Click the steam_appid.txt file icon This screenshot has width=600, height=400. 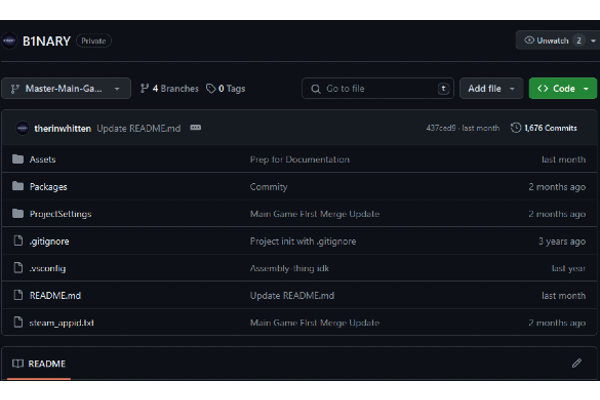click(x=18, y=322)
